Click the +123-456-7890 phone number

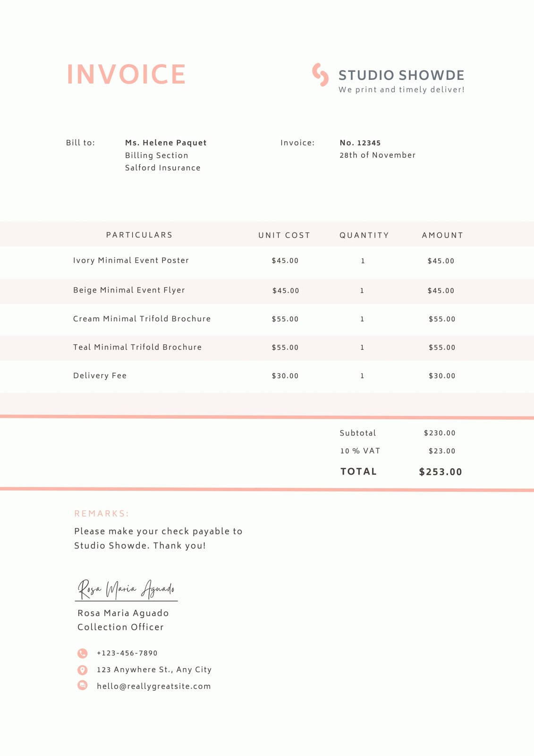(127, 653)
